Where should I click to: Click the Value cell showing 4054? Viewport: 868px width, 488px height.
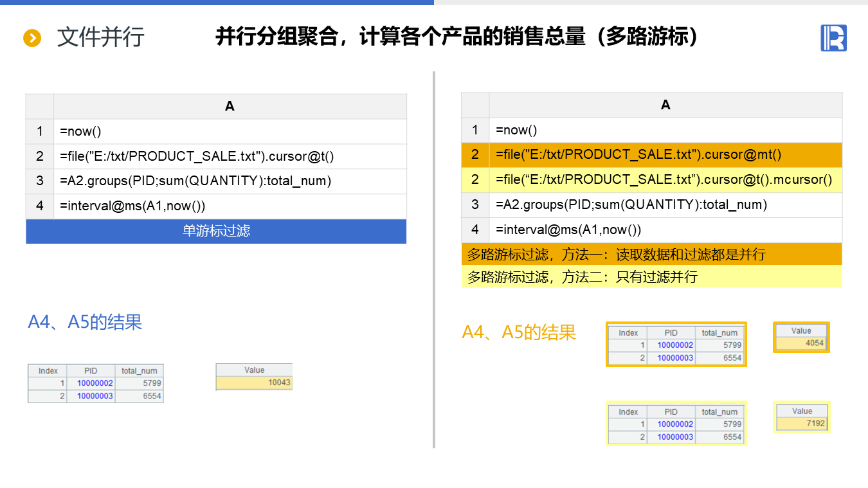point(801,343)
